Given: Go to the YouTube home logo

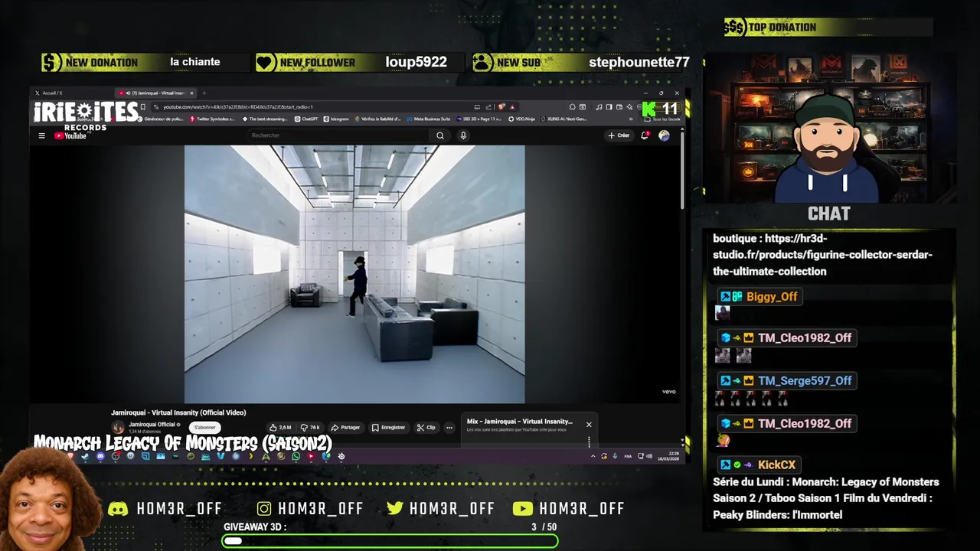Looking at the screenshot, I should (x=70, y=135).
